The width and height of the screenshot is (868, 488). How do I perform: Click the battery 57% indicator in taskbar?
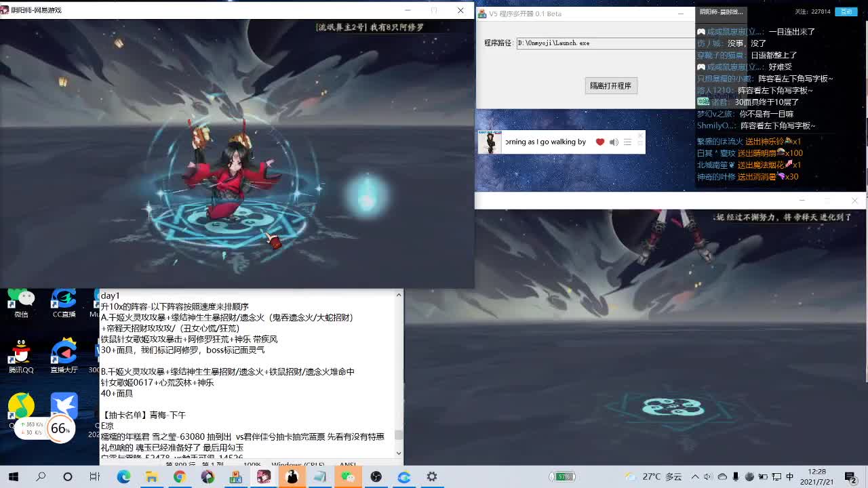tap(564, 476)
